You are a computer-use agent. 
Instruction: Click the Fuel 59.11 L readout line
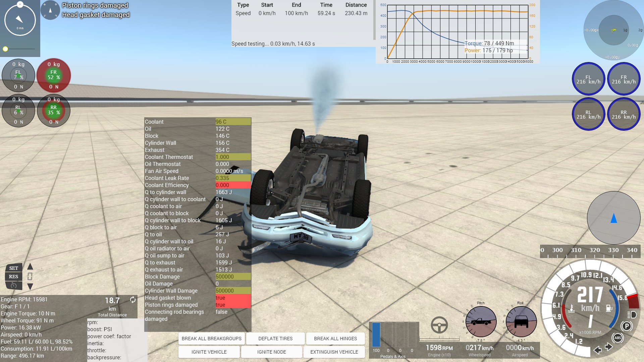coord(37,342)
